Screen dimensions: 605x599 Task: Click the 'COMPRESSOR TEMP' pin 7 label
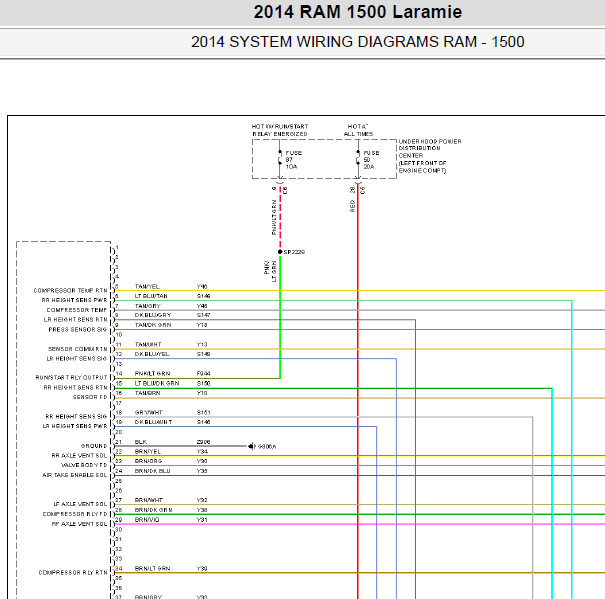coord(77,310)
